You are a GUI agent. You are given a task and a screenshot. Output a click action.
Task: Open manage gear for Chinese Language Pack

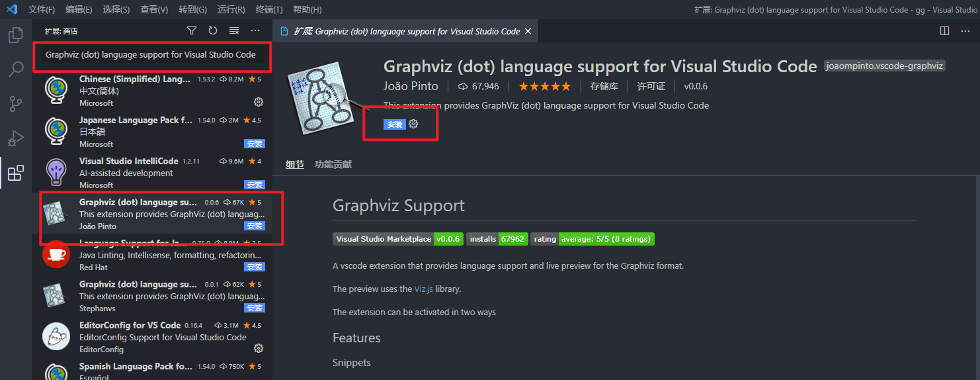[259, 102]
